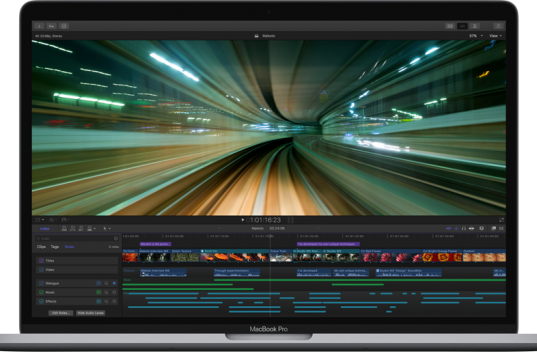537x360 pixels.
Task: Select the Red Flower clip thumbnail
Action: [x=391, y=256]
